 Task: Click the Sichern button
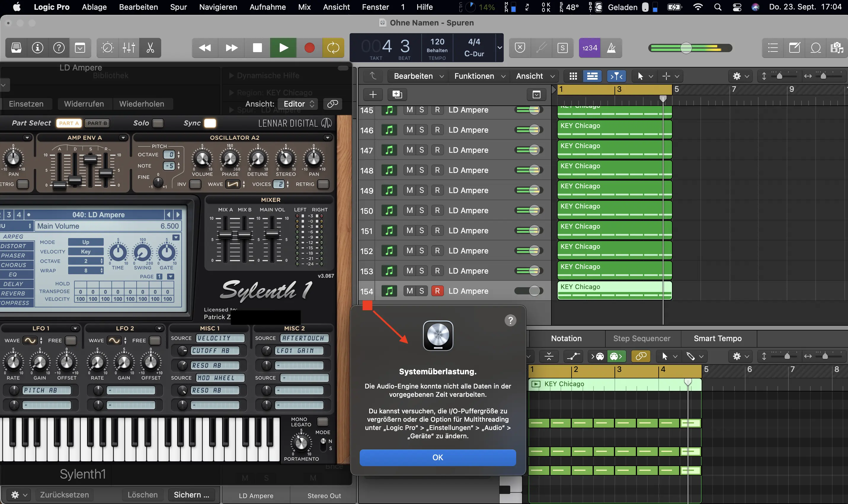pos(191,495)
